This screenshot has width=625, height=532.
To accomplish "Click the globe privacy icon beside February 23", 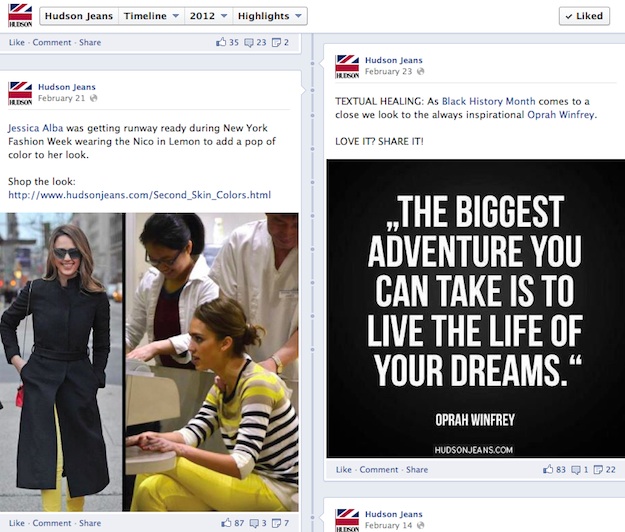I will pos(420,71).
